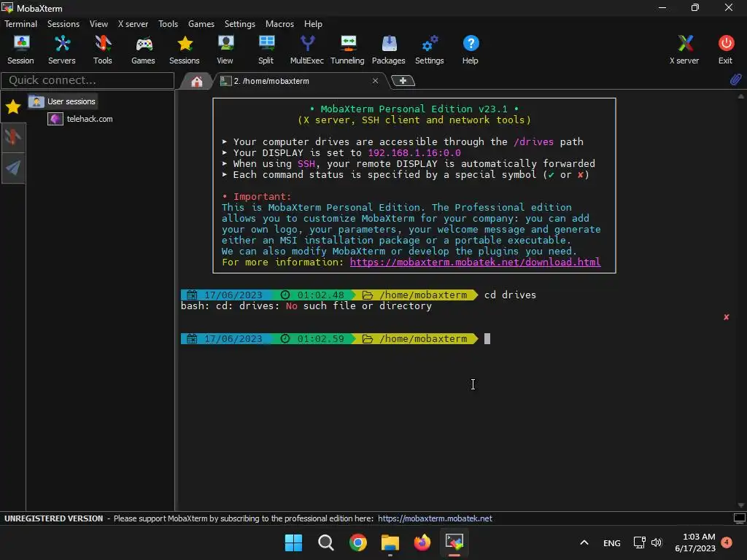
Task: Go to the Home tab house icon
Action: 196,82
